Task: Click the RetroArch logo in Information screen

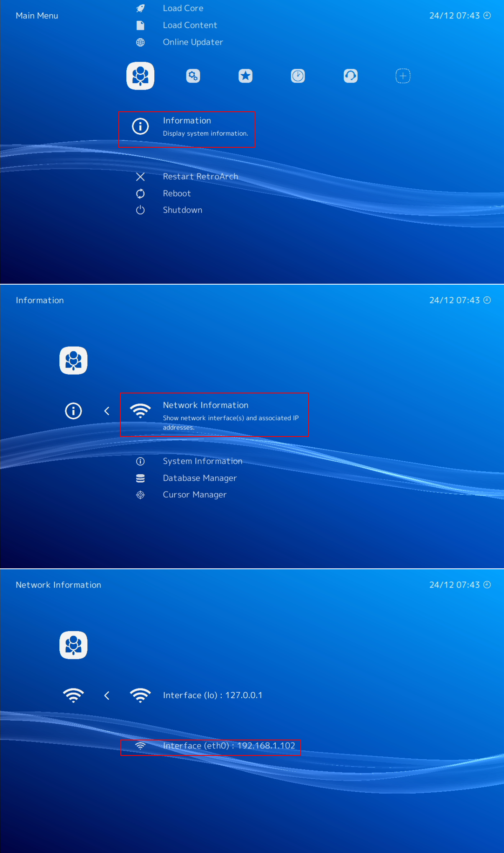Action: pyautogui.click(x=73, y=360)
